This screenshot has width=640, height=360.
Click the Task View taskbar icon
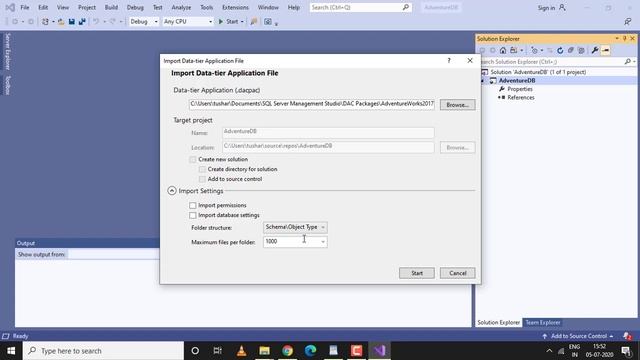coord(218,351)
